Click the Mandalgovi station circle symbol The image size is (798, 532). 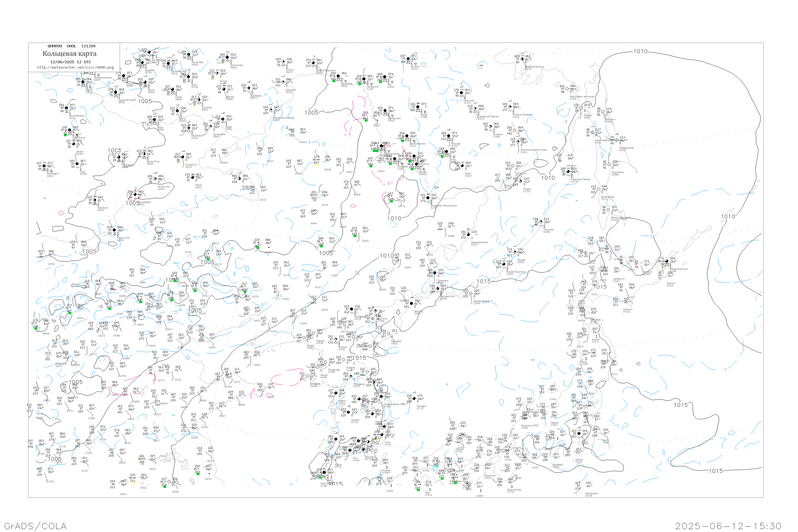point(44,166)
